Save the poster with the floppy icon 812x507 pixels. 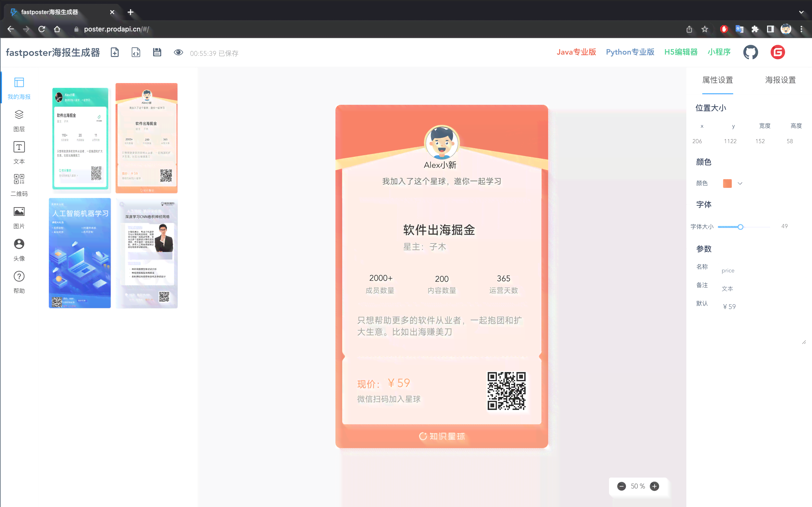157,52
